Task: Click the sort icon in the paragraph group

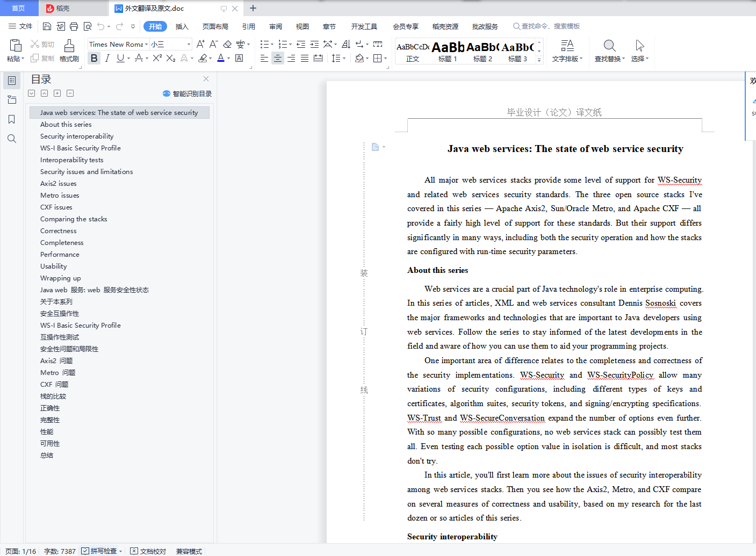Action: click(x=346, y=44)
